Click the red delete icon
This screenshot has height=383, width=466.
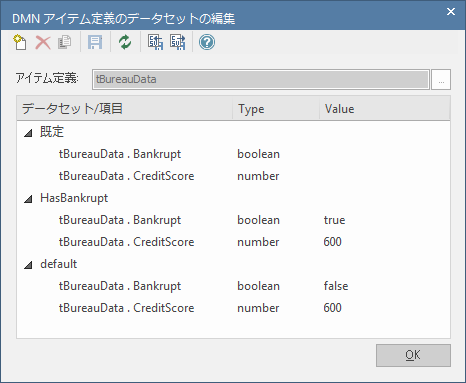(43, 43)
